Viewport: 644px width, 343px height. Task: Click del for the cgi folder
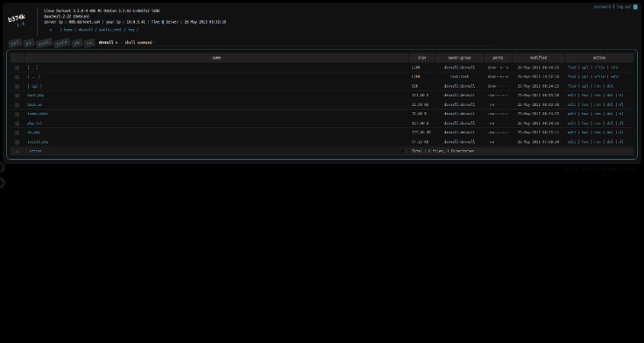[610, 86]
